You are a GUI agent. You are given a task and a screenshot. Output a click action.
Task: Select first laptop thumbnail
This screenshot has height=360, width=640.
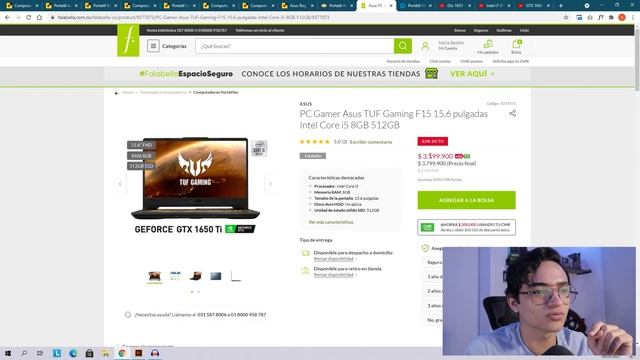[155, 276]
